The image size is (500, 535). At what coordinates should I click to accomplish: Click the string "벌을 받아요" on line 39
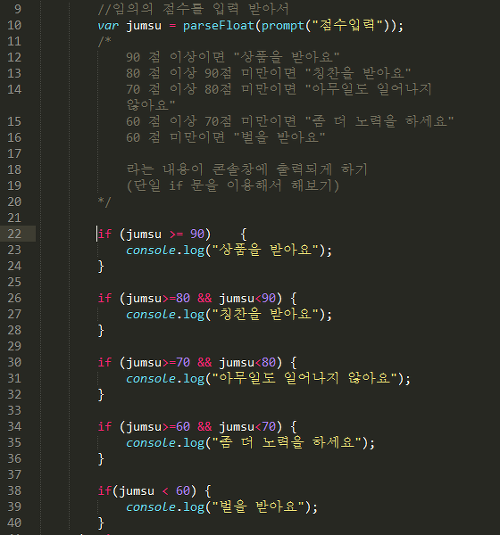tap(258, 507)
